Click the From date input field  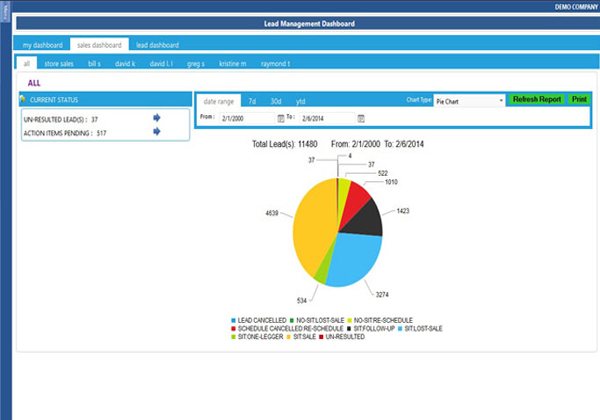point(247,119)
